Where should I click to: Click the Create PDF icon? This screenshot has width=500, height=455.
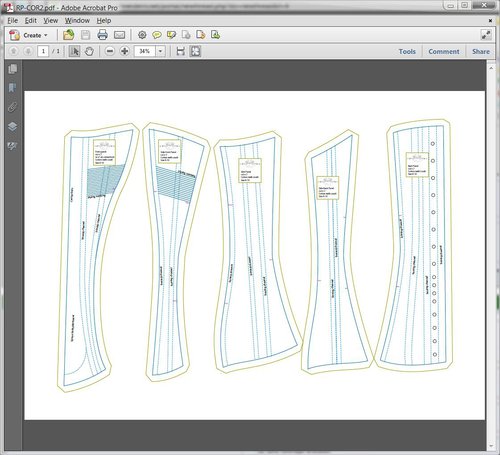(x=14, y=35)
